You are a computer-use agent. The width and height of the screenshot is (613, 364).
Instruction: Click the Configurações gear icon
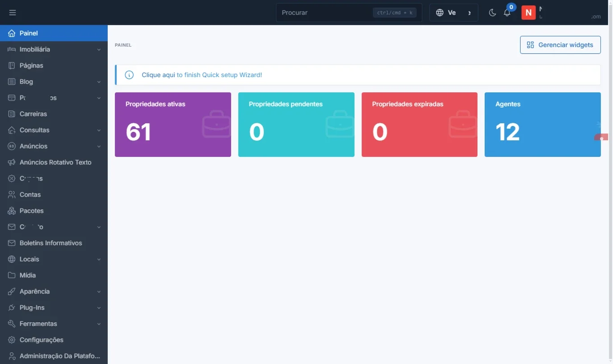12,340
